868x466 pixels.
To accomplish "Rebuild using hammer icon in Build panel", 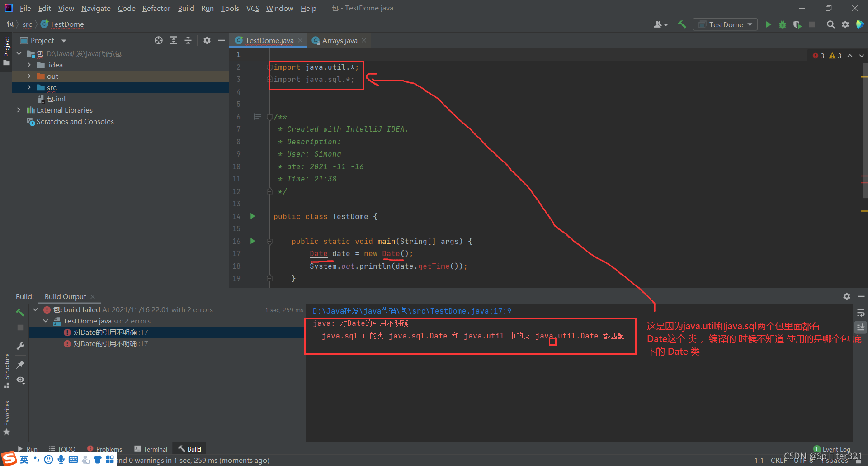I will (20, 312).
